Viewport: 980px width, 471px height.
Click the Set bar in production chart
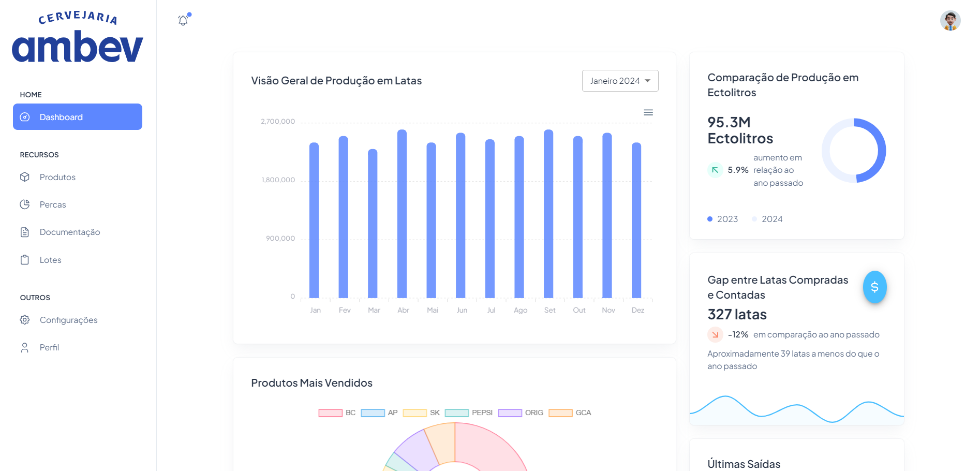click(548, 214)
